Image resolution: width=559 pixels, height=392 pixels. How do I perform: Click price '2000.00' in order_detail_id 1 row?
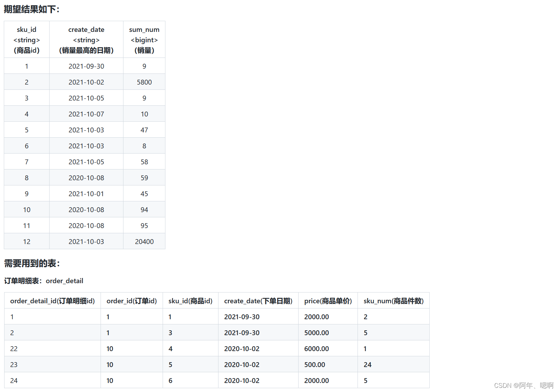(317, 317)
